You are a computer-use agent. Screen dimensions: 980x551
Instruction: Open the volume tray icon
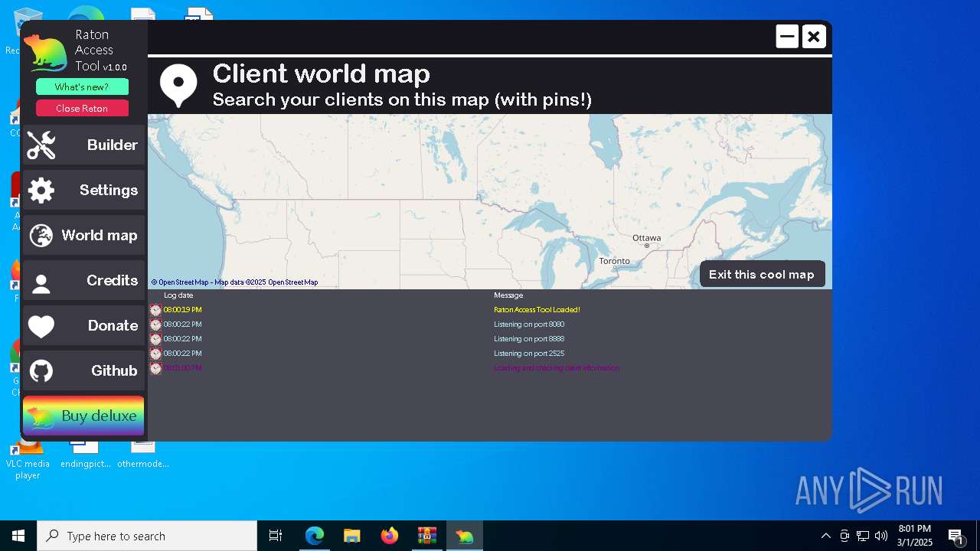click(881, 536)
